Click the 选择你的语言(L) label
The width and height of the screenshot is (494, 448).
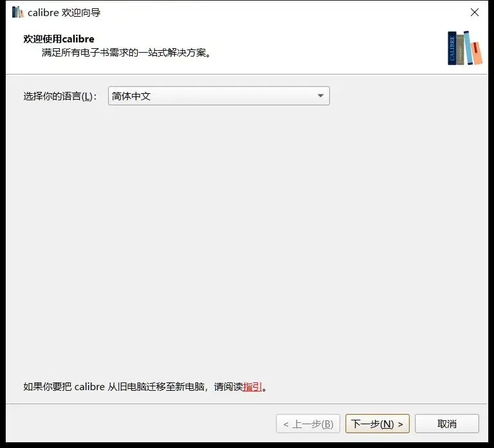(x=60, y=96)
